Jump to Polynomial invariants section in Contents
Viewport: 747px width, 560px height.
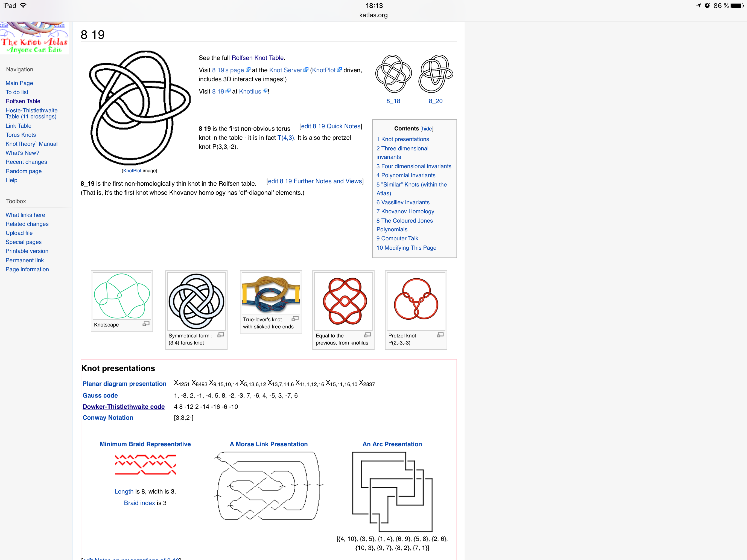405,175
